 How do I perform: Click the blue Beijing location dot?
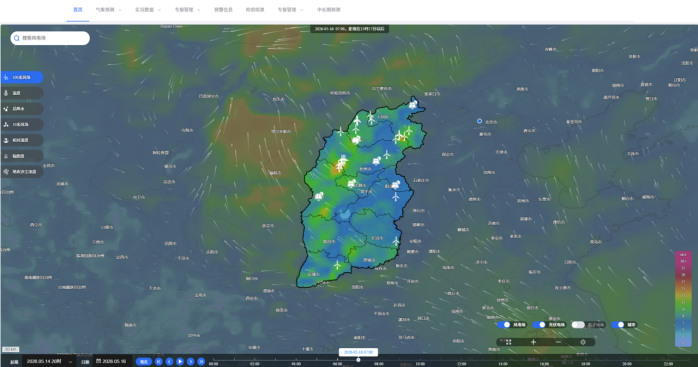coord(479,121)
